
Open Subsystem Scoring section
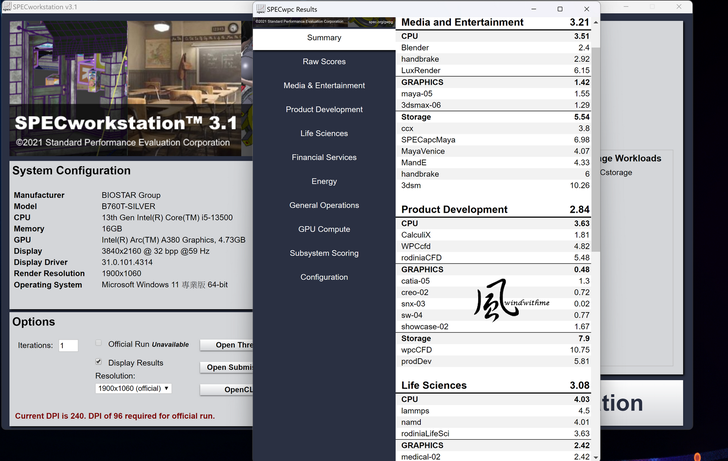point(324,253)
